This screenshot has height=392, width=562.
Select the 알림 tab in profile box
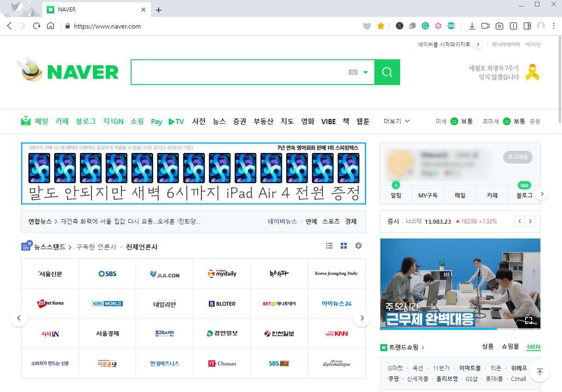pos(396,195)
